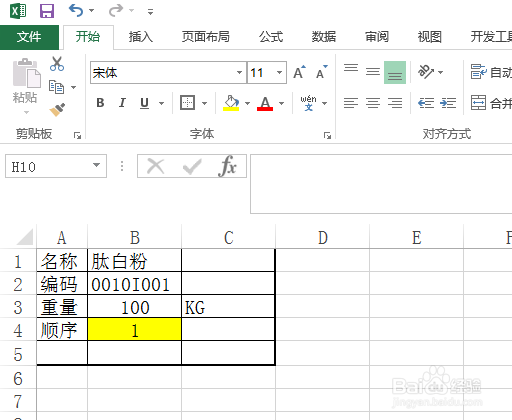
Task: Open the font size dropdown
Action: (x=279, y=72)
